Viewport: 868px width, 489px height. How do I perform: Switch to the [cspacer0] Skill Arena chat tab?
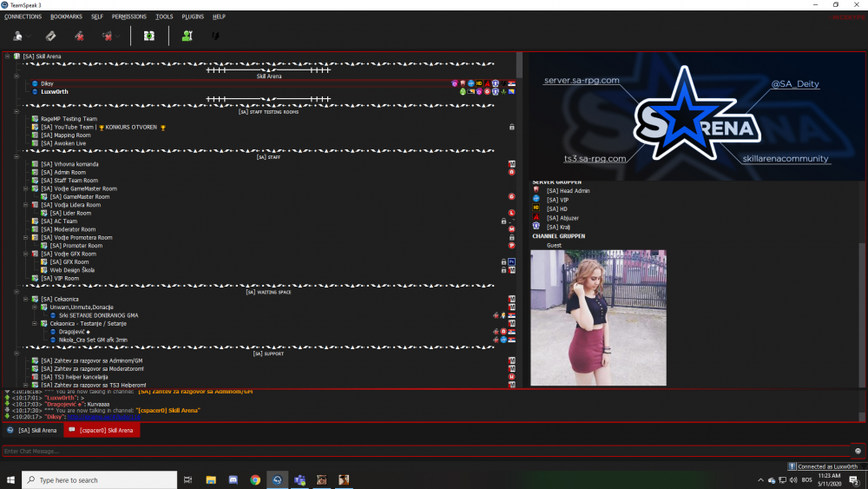coord(102,430)
